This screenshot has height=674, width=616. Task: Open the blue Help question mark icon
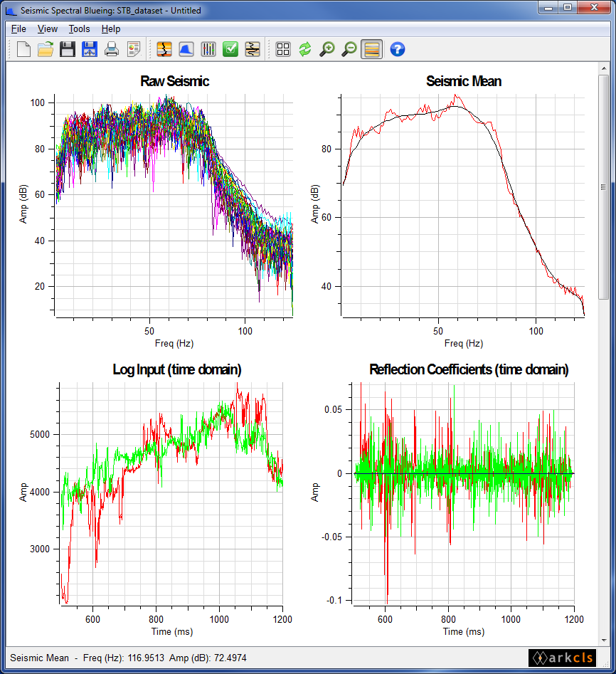[398, 49]
